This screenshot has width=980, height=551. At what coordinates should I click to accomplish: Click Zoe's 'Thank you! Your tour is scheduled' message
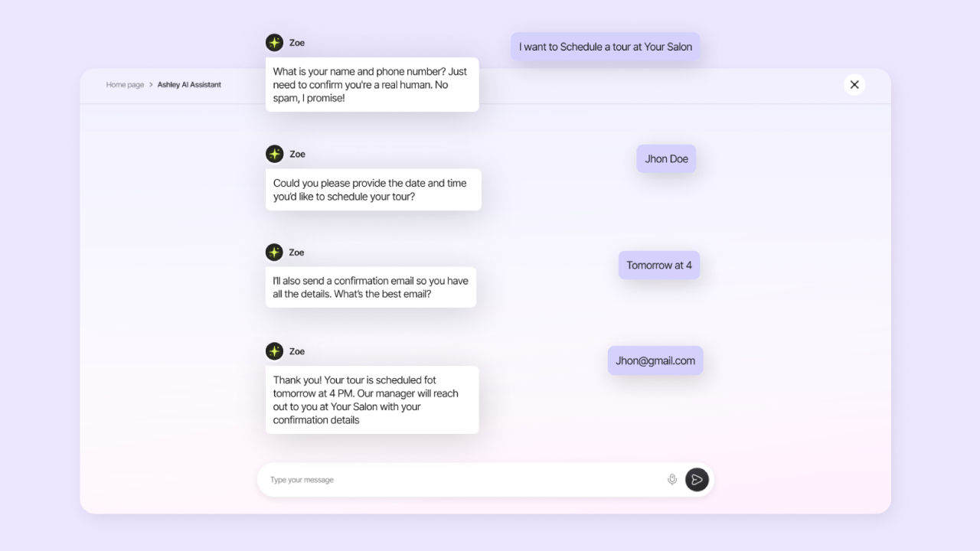point(372,399)
